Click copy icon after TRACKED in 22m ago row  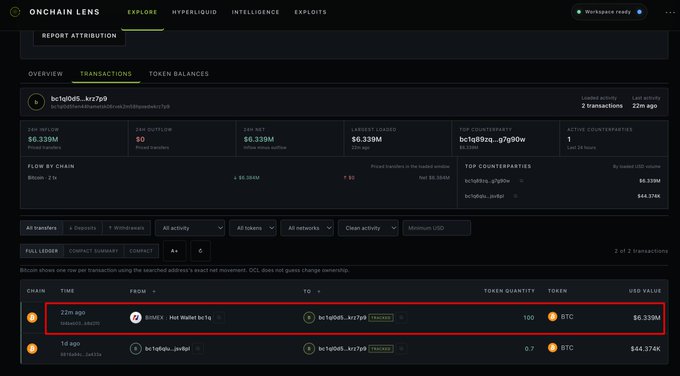pyautogui.click(x=402, y=317)
